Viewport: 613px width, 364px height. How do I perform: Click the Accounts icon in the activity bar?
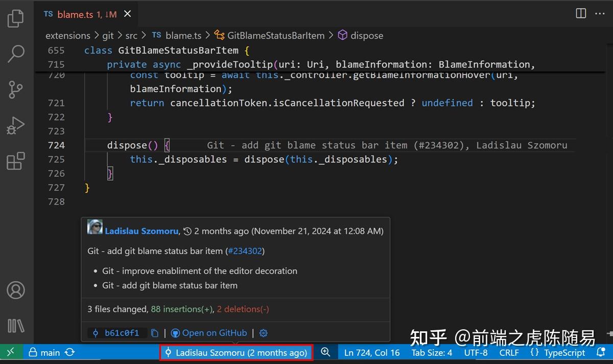click(16, 289)
